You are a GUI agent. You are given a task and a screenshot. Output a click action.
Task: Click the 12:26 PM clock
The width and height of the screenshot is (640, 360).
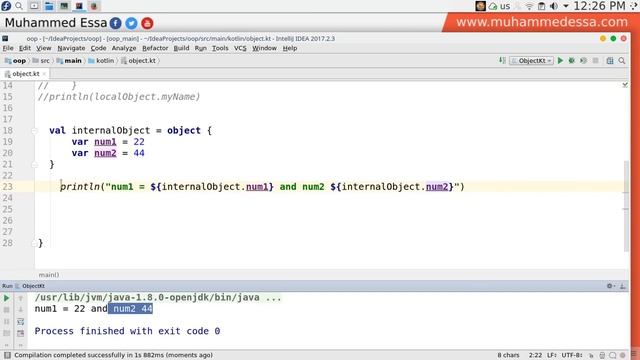(599, 6)
